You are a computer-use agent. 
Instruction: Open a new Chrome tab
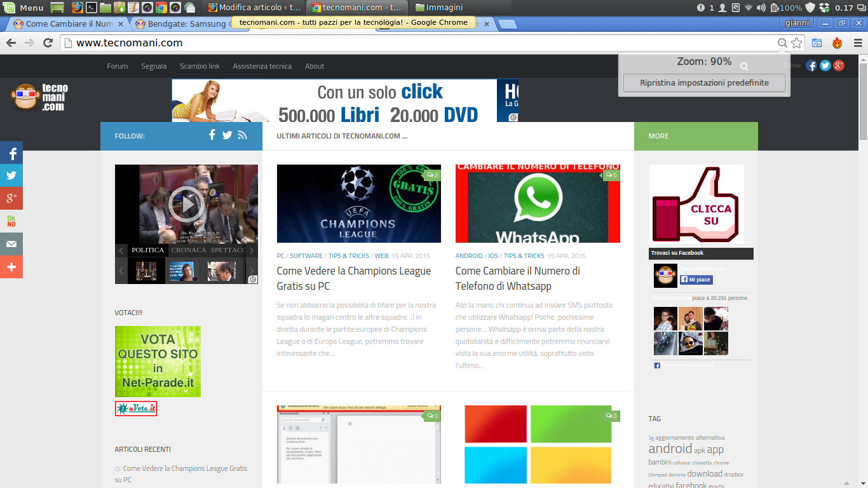click(507, 25)
